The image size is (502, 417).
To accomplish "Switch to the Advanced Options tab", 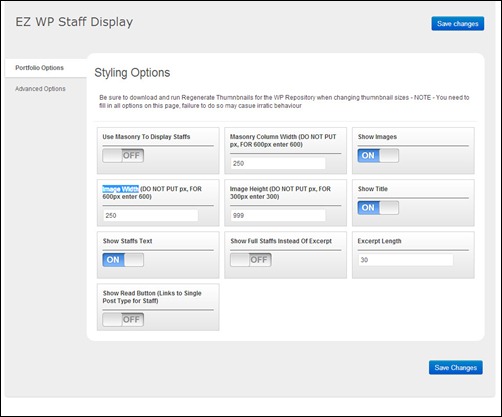I will 40,89.
